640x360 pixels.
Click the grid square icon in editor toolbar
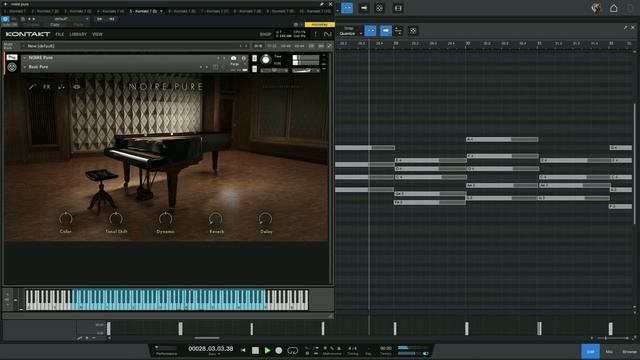[413, 31]
